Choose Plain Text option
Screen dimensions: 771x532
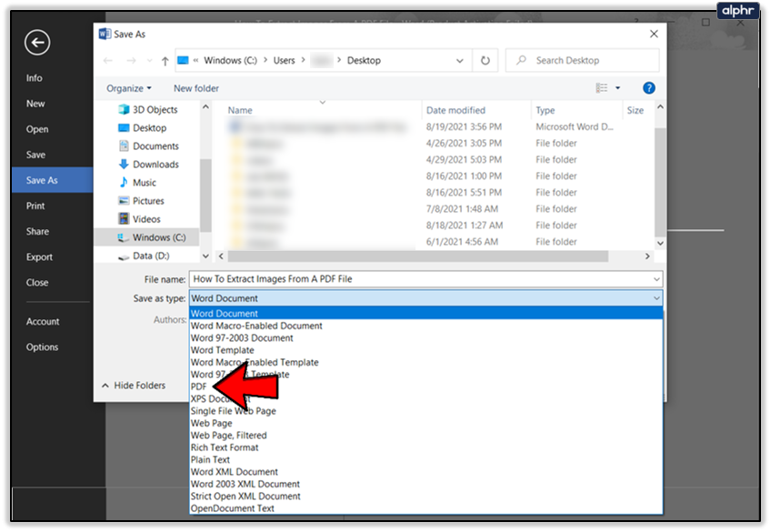pyautogui.click(x=426, y=460)
